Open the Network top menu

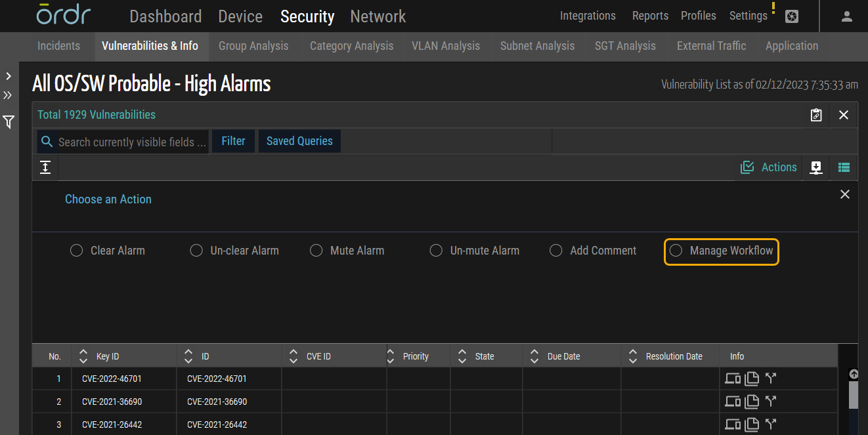click(378, 16)
